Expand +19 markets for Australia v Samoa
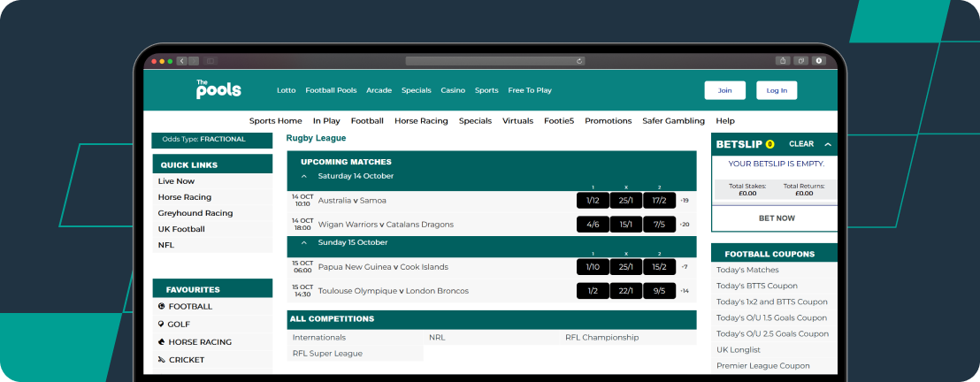Image resolution: width=980 pixels, height=382 pixels. (685, 201)
